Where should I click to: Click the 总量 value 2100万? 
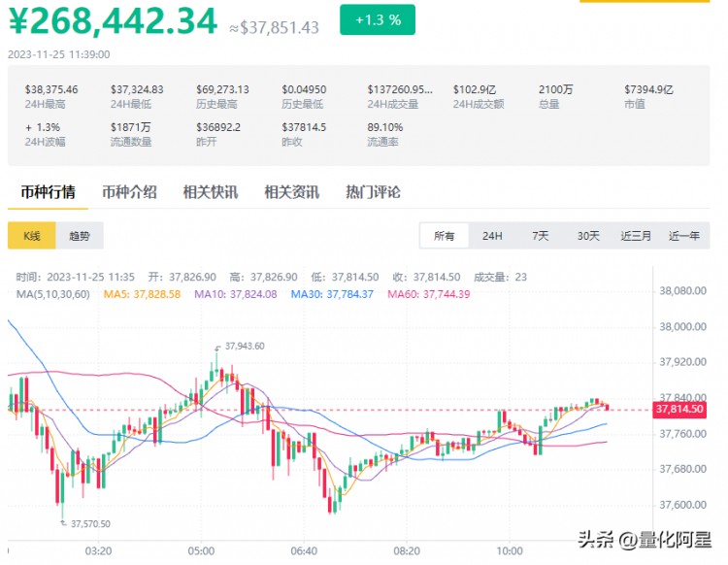(556, 89)
